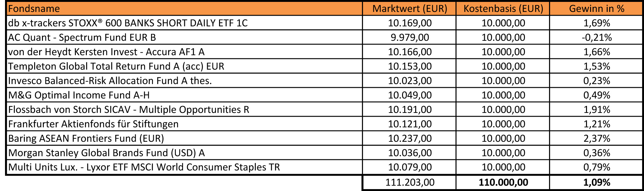The image size is (644, 191).
Task: Select the total gain 1,09% cell
Action: (596, 183)
